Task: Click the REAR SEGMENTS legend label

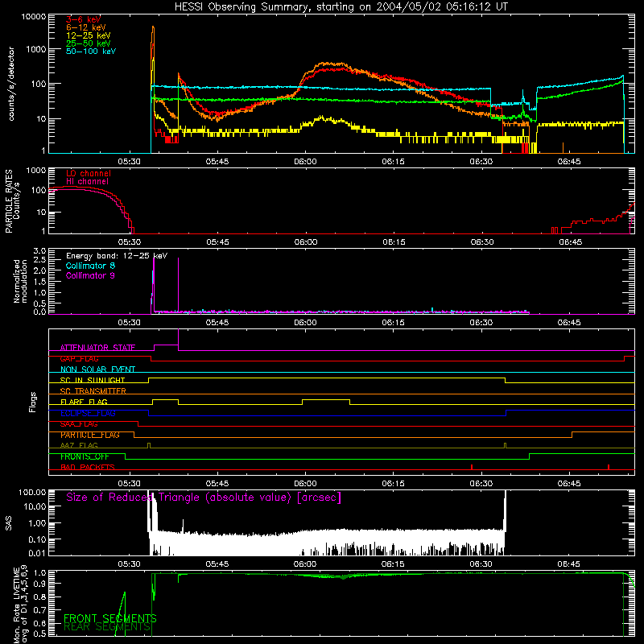Action: point(108,627)
